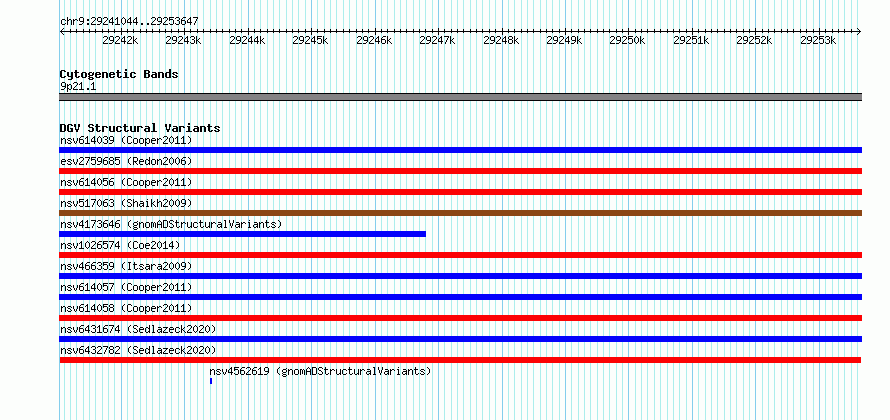This screenshot has height=420, width=890.
Task: Select the red esv2759685 variant bar
Action: pyautogui.click(x=461, y=171)
